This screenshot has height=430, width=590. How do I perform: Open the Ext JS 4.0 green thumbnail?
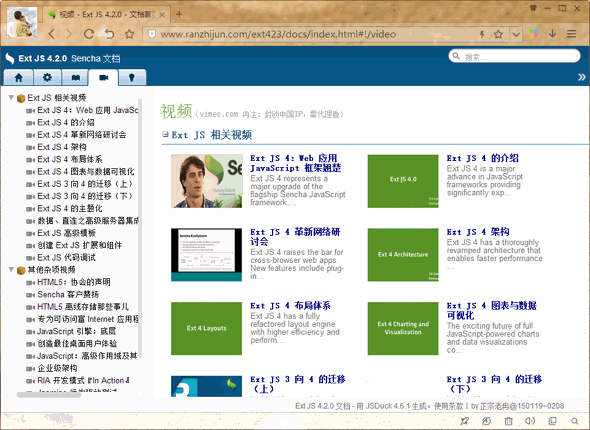(403, 181)
